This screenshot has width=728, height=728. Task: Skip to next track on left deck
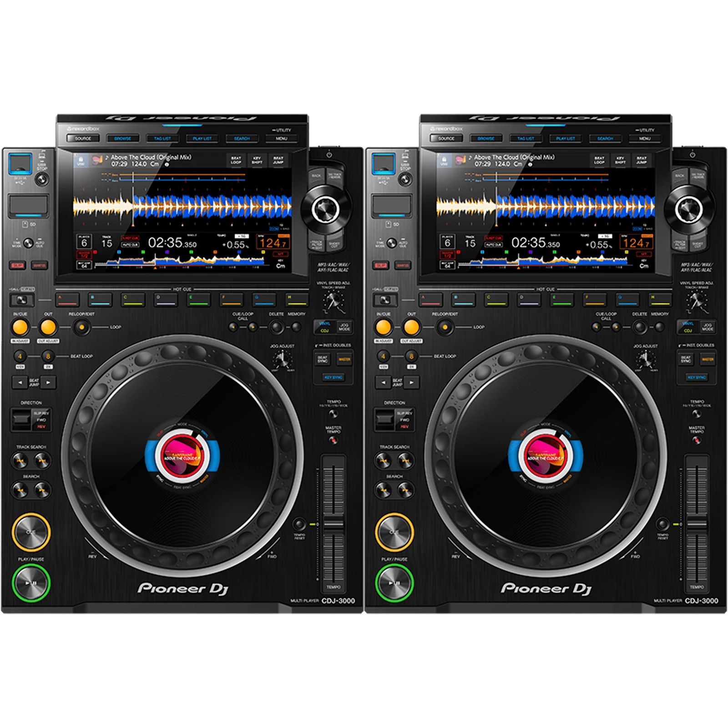[x=42, y=461]
